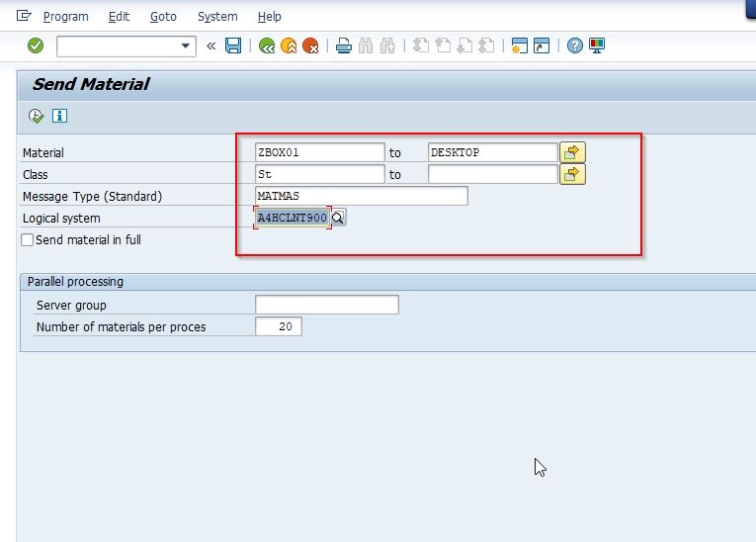Image resolution: width=756 pixels, height=542 pixels.
Task: Click Number of materials per process field
Action: 279,326
